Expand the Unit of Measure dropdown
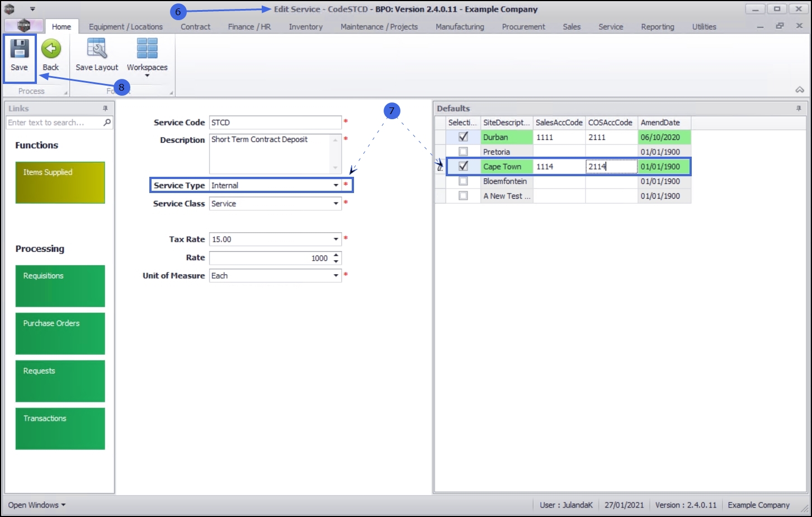This screenshot has height=517, width=812. click(x=336, y=275)
